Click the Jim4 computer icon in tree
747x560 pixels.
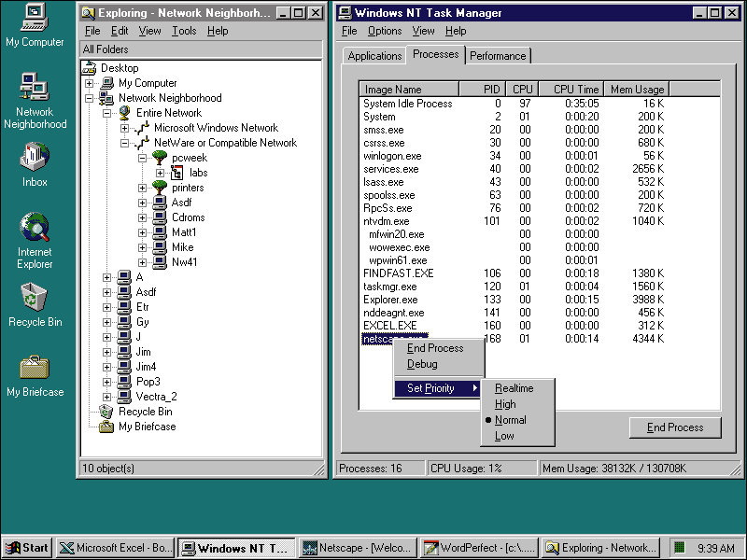[x=124, y=367]
